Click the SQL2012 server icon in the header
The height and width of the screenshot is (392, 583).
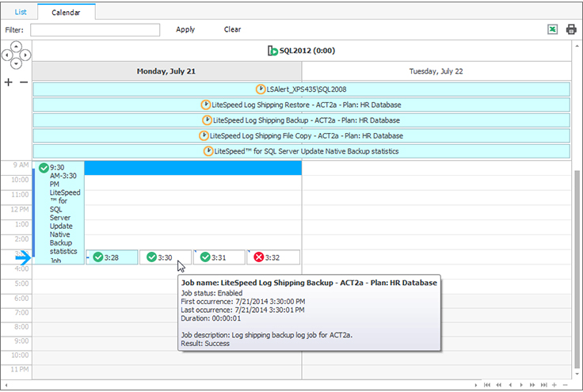272,51
